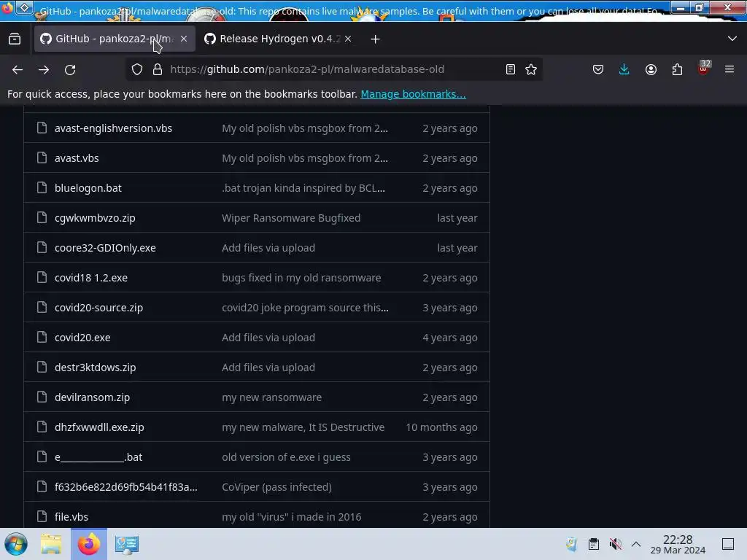Bookmark this page with the star icon
The width and height of the screenshot is (747, 560).
[531, 69]
